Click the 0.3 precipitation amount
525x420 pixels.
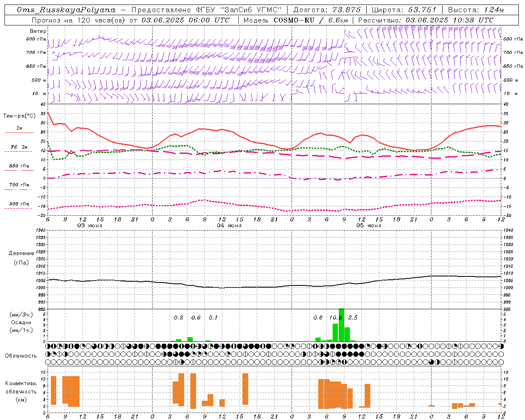tap(178, 317)
